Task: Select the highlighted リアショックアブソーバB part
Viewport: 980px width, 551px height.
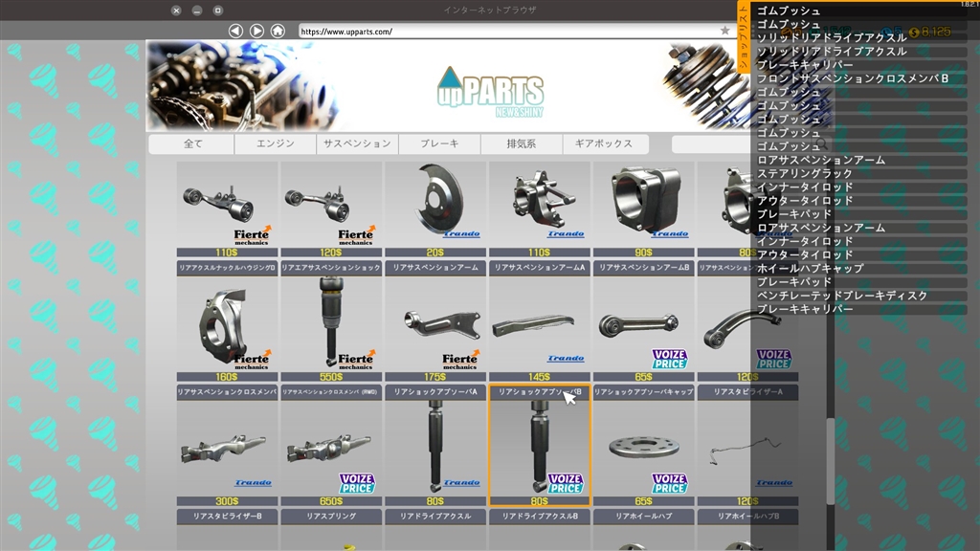Action: coord(540,446)
